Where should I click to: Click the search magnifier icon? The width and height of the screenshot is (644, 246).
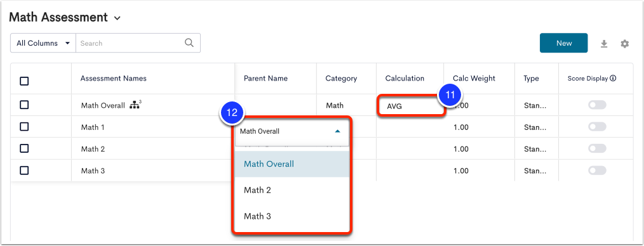pos(189,43)
